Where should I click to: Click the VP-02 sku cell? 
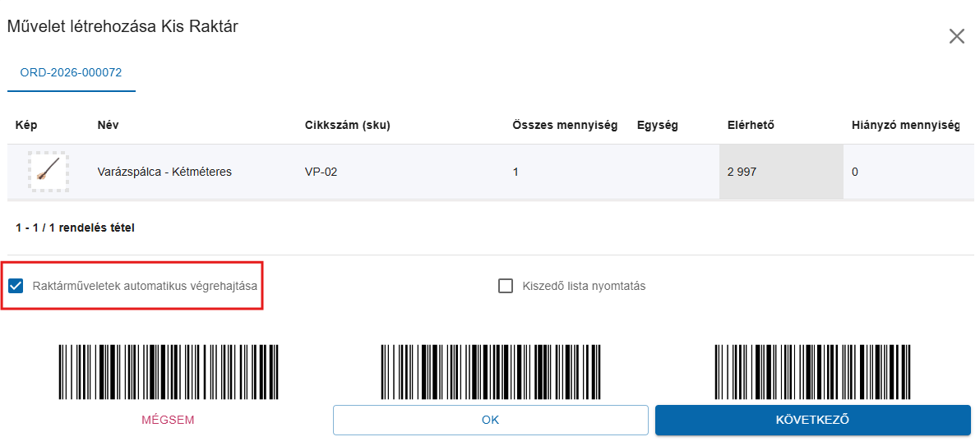tap(321, 172)
